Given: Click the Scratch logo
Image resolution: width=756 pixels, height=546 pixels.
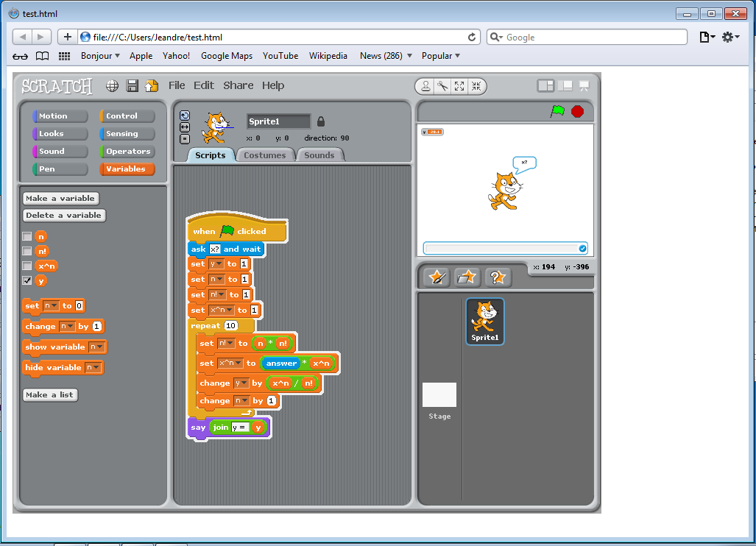Looking at the screenshot, I should 57,86.
